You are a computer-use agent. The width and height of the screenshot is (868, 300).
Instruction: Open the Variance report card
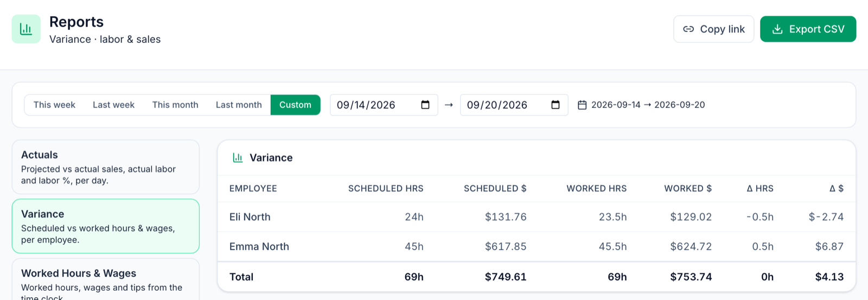point(106,226)
